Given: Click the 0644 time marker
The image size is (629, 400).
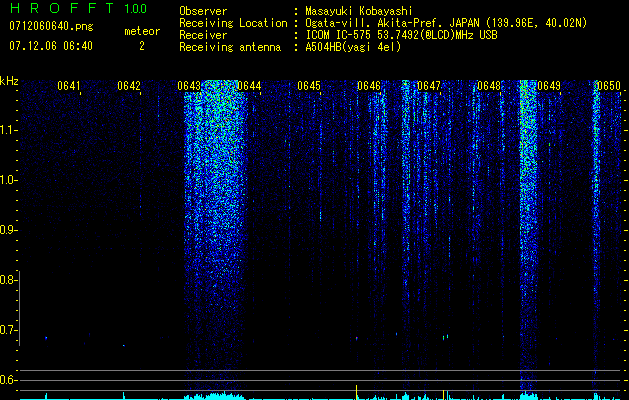Looking at the screenshot, I should pos(249,86).
